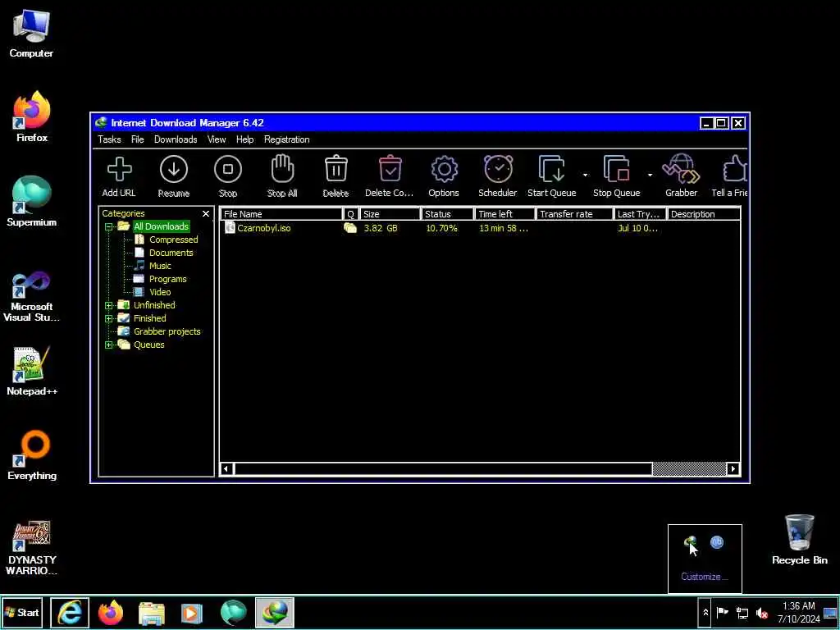Image resolution: width=840 pixels, height=630 pixels.
Task: Click the Start Queue icon
Action: click(552, 176)
